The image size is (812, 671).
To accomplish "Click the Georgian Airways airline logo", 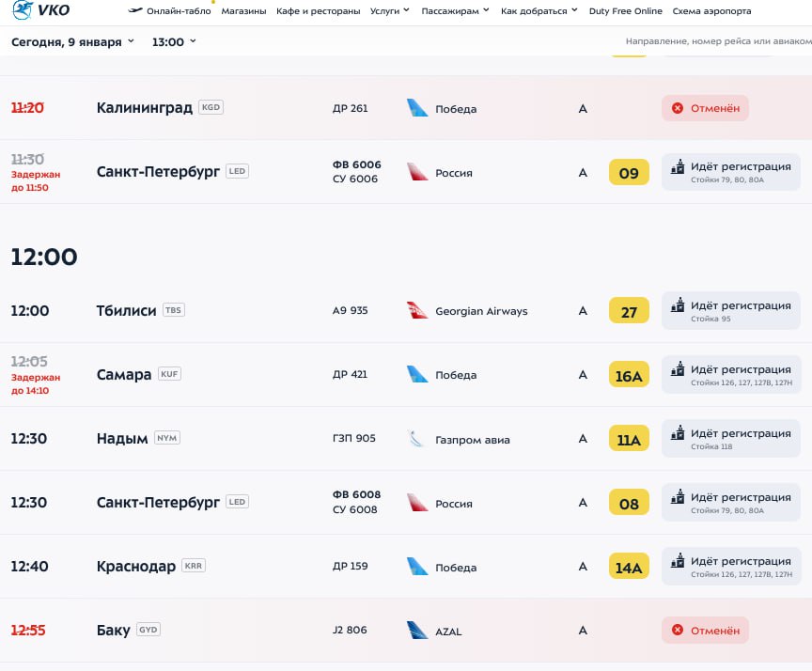I will (417, 311).
